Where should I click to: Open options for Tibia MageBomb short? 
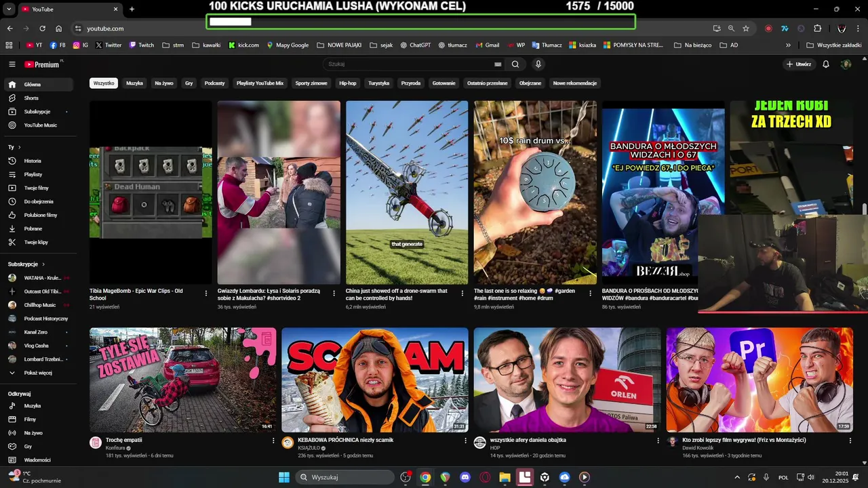click(x=206, y=293)
